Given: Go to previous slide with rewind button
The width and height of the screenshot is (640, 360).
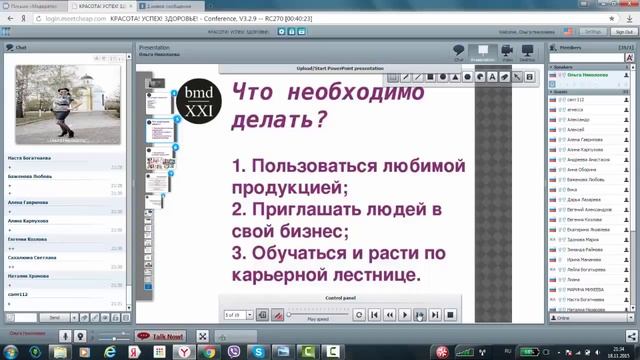Looking at the screenshot, I should coord(389,315).
